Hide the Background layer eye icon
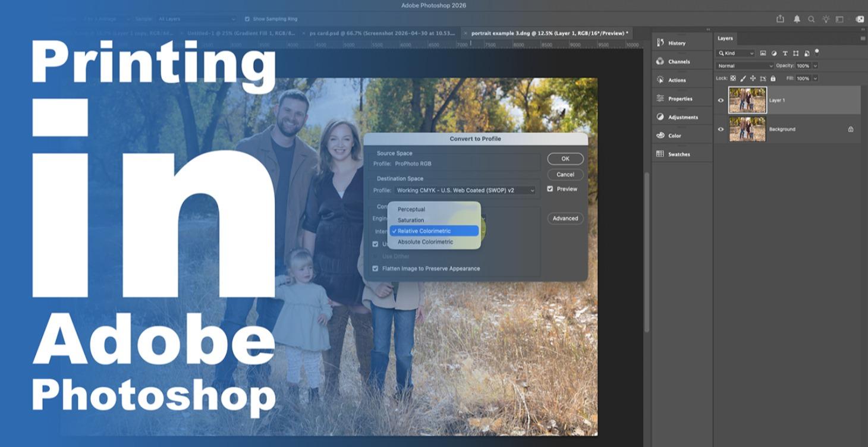Viewport: 868px width, 447px height. tap(721, 129)
